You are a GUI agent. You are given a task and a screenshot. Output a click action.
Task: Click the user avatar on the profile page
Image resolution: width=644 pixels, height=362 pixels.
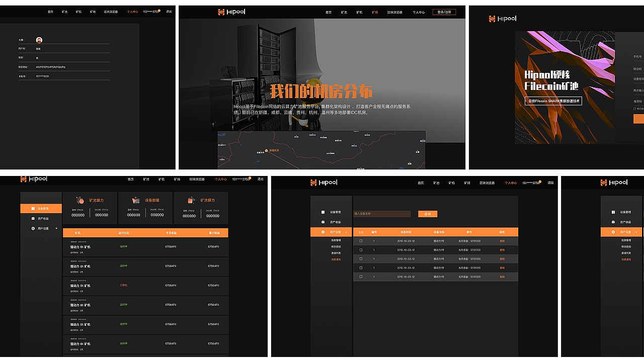point(39,40)
